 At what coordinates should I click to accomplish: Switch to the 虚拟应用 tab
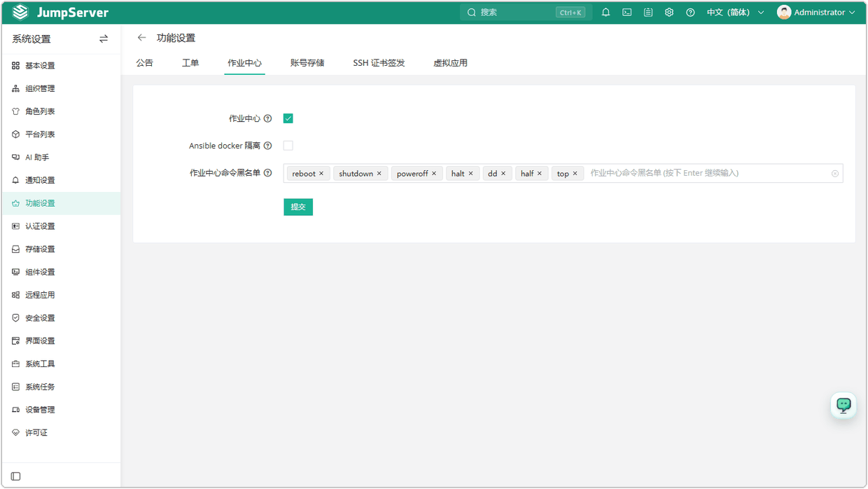[x=450, y=63]
